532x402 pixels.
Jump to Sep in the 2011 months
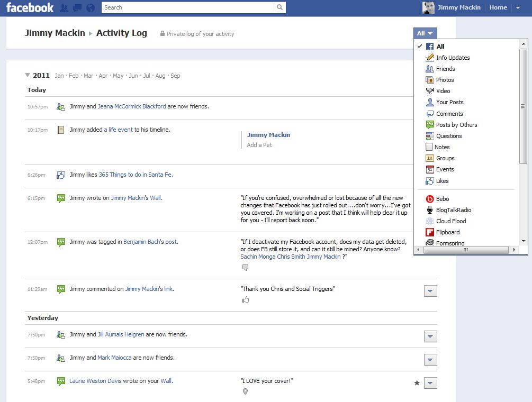point(175,76)
